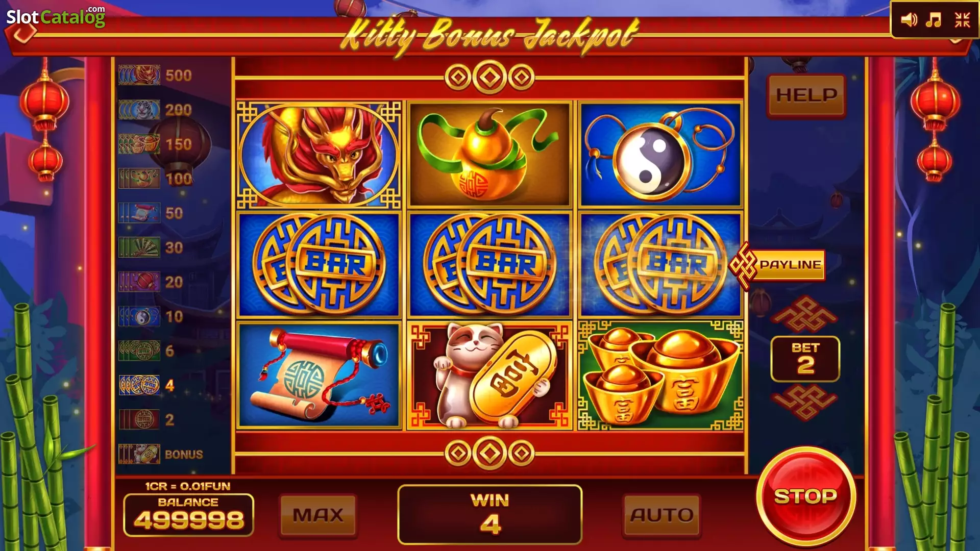This screenshot has height=551, width=980.
Task: Select the 500 dragon paytable entry
Action: point(156,76)
